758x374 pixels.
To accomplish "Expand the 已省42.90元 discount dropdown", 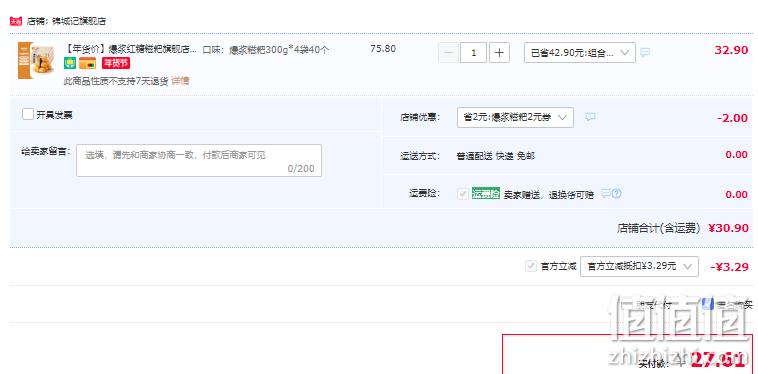I will tap(580, 53).
